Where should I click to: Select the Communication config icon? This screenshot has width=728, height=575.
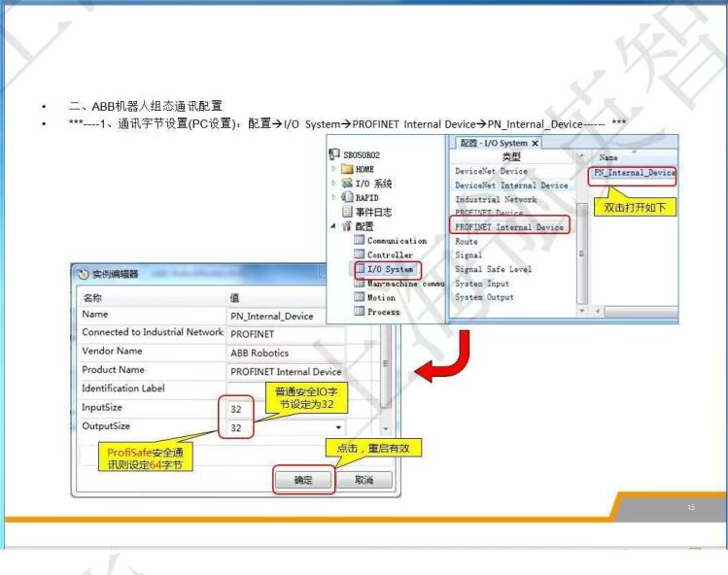[x=359, y=240]
